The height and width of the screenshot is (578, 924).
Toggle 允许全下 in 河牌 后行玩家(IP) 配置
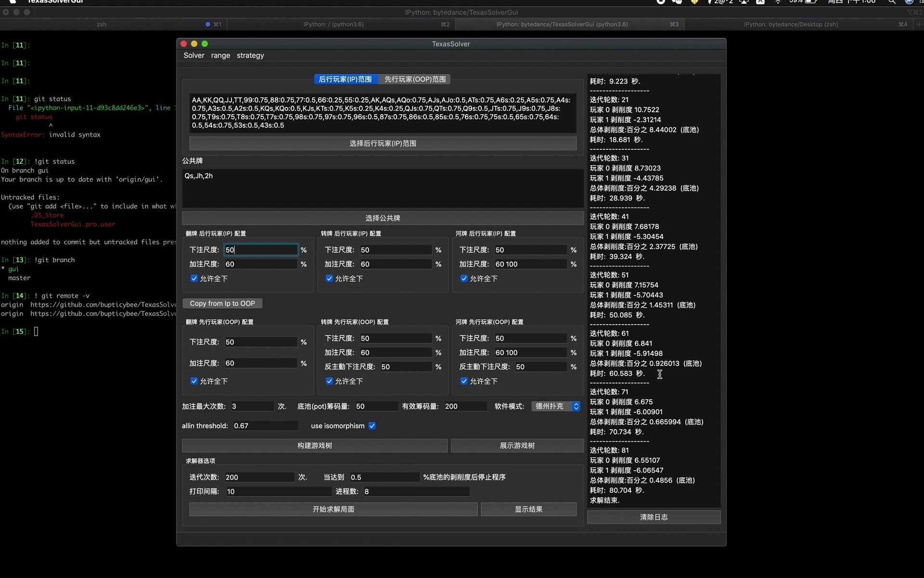click(464, 278)
